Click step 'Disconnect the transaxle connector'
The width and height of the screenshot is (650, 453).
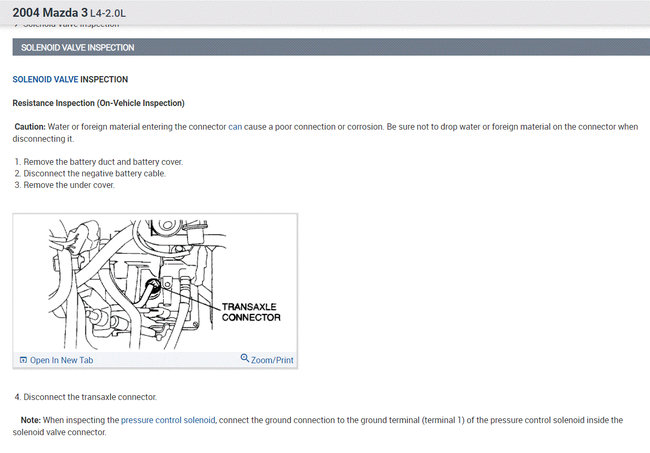[90, 397]
